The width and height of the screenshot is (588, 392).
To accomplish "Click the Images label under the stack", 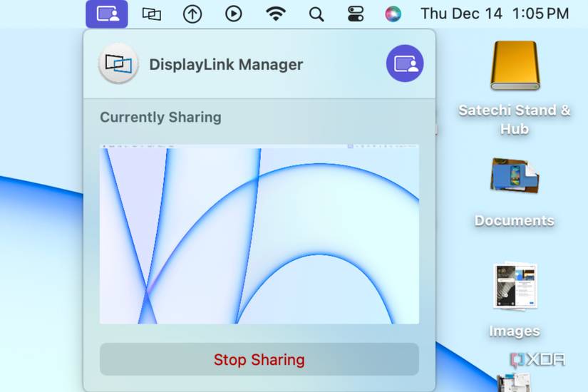I will (515, 331).
